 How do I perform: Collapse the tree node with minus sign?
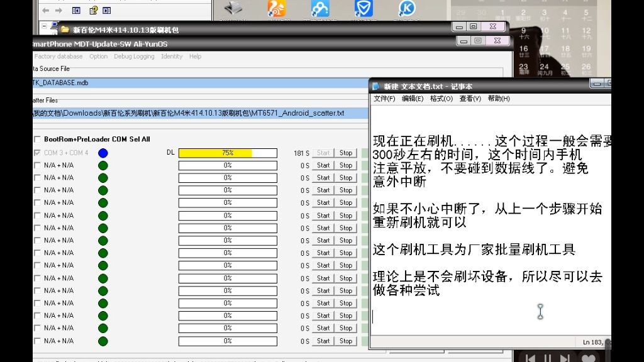click(45, 26)
